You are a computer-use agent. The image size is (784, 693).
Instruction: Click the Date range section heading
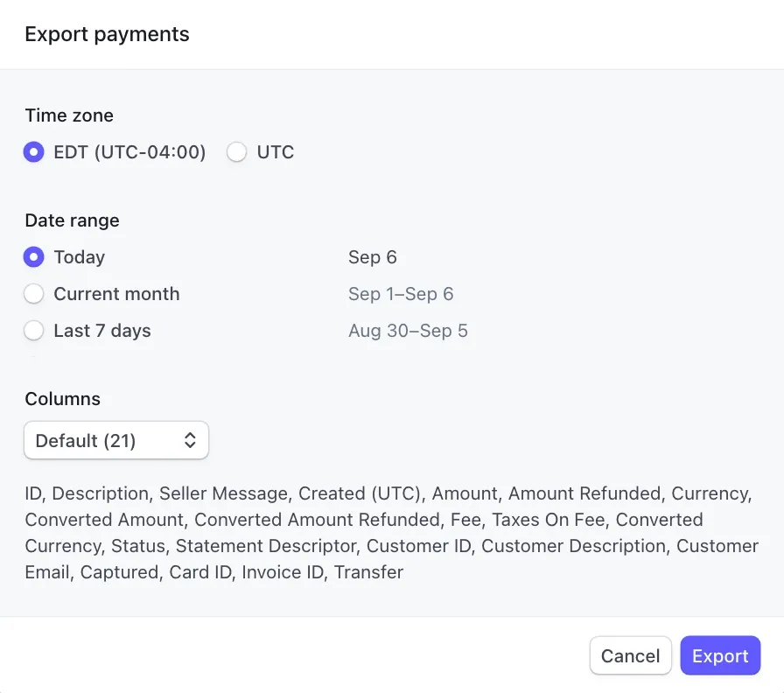72,220
